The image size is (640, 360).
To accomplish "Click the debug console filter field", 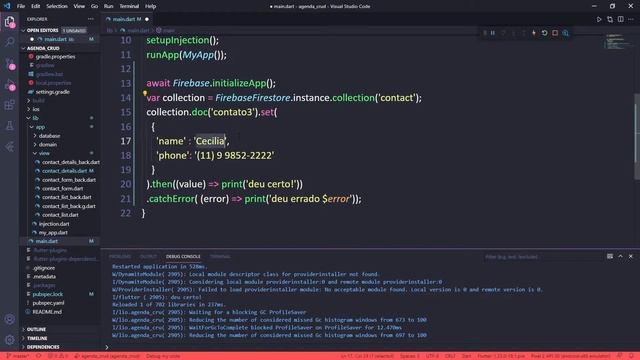I will point(542,257).
